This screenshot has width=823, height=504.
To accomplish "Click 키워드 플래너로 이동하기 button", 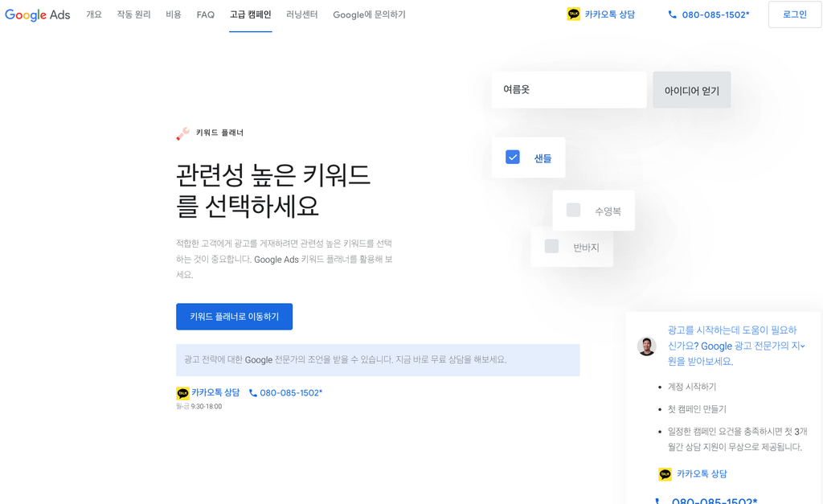I will pyautogui.click(x=234, y=317).
